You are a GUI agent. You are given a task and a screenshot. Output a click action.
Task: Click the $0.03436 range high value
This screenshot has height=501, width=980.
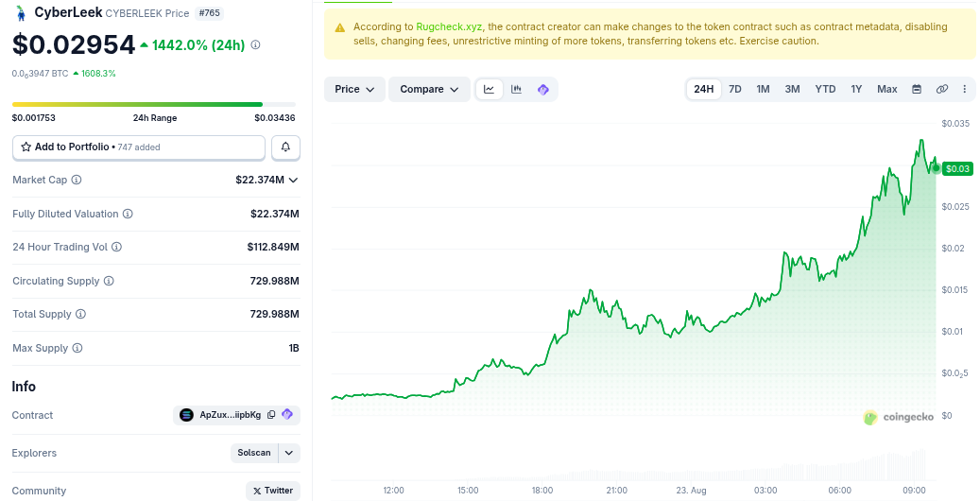[274, 117]
